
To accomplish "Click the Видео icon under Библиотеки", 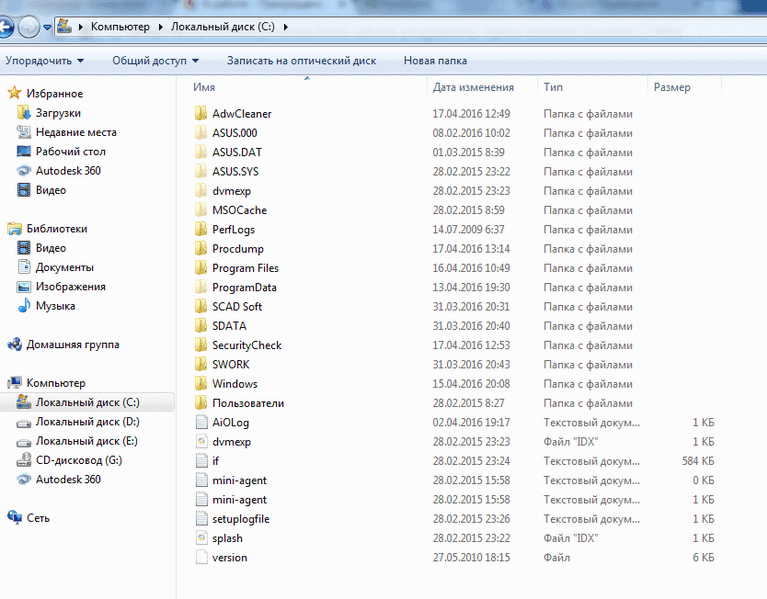I will tap(23, 248).
